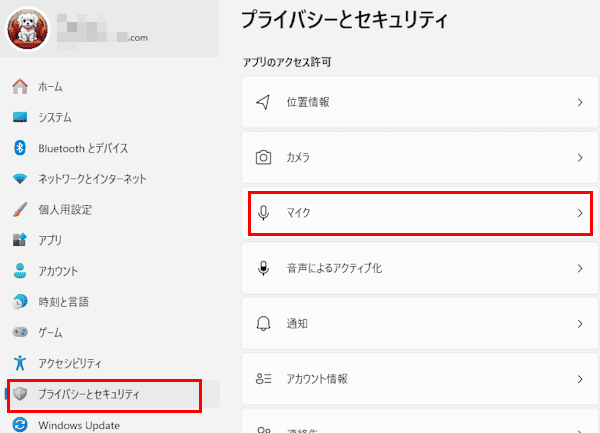Expand 通知 row chevron

click(x=580, y=324)
